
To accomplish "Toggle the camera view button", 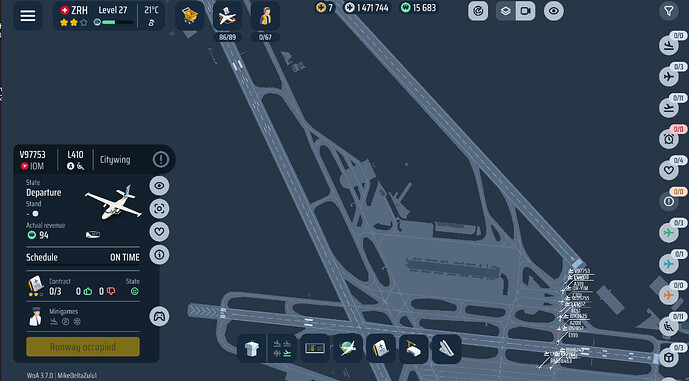I will pos(526,11).
